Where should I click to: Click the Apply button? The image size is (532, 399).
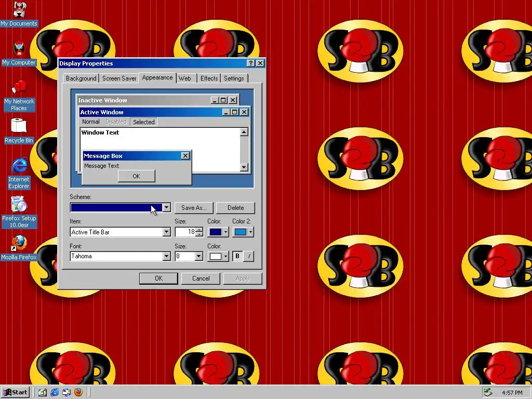pyautogui.click(x=243, y=278)
